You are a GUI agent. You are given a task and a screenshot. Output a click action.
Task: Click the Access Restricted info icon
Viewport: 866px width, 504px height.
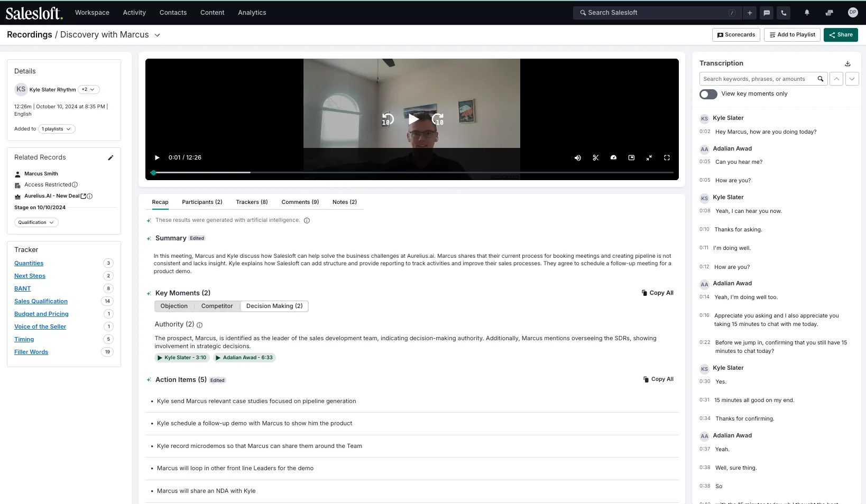pos(75,184)
